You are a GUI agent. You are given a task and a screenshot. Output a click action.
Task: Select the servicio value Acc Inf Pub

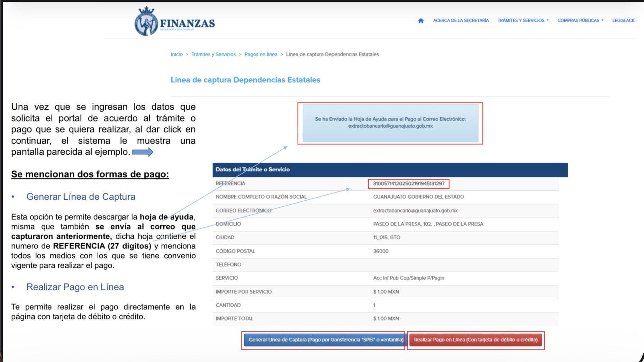(x=408, y=278)
